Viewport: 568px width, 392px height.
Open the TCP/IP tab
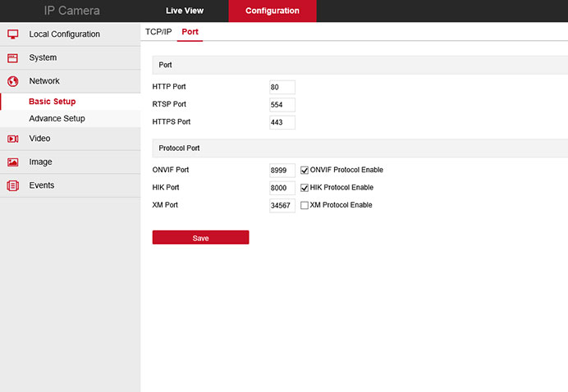coord(158,32)
